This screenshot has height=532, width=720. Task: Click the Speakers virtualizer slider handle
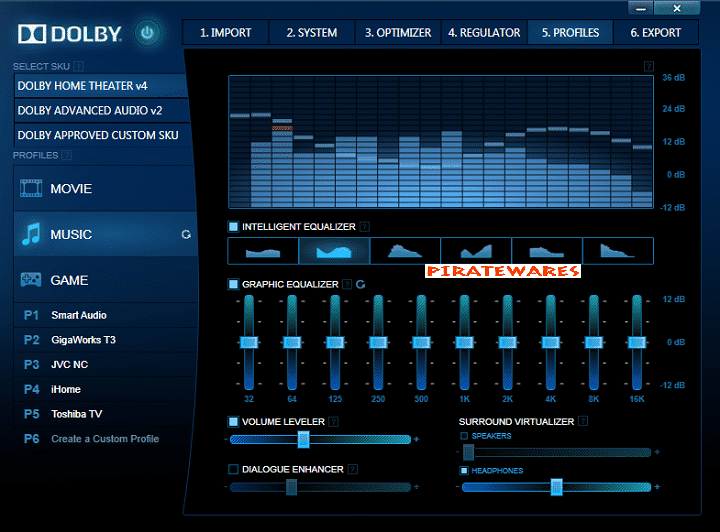tap(468, 452)
